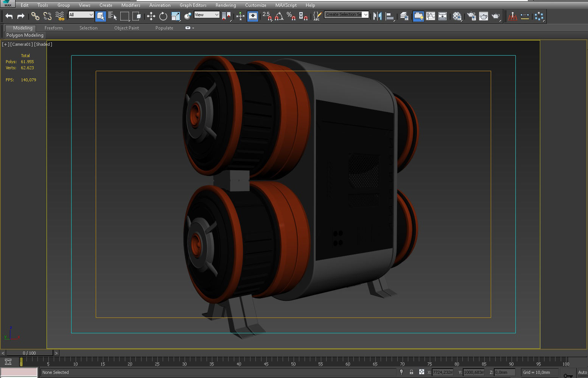This screenshot has height=378, width=588.
Task: Toggle the selection lock padlock
Action: click(x=412, y=372)
